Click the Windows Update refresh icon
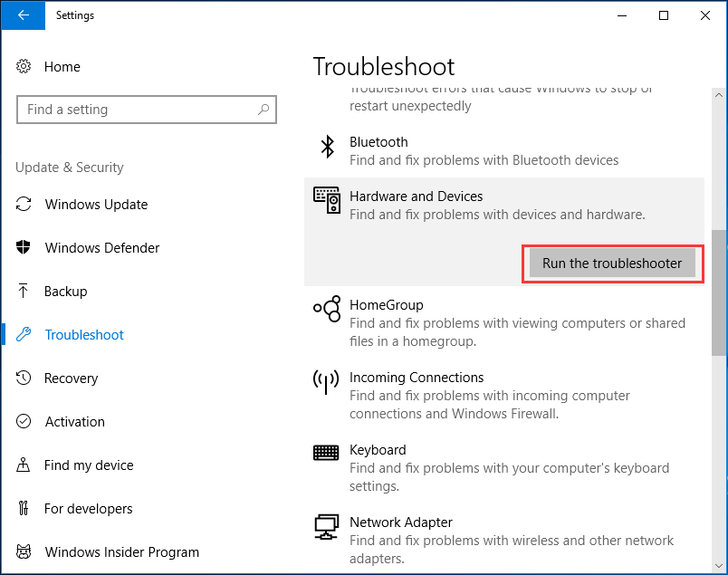The height and width of the screenshot is (575, 728). 25,205
